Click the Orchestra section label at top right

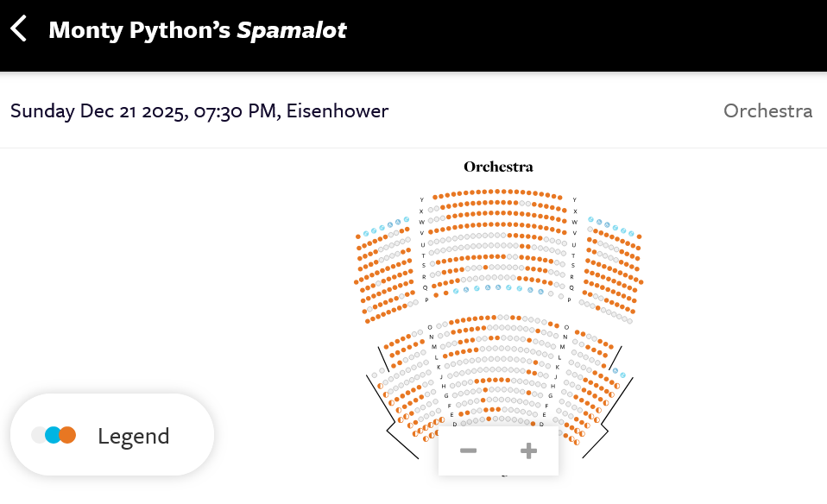[x=767, y=111]
